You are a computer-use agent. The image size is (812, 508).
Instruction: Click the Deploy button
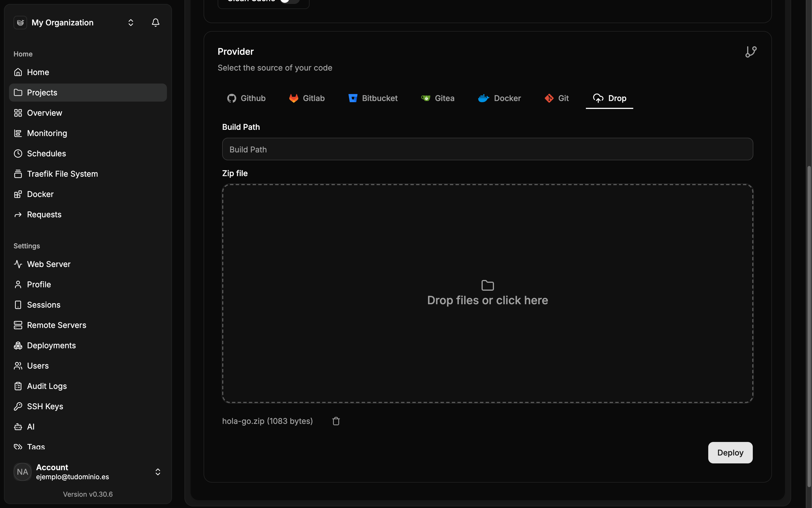(730, 453)
